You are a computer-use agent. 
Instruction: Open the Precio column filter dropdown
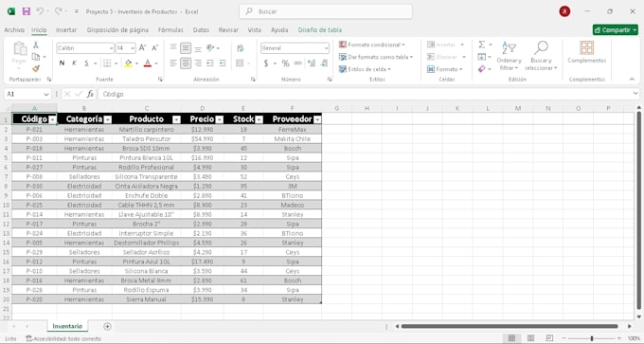pyautogui.click(x=220, y=119)
